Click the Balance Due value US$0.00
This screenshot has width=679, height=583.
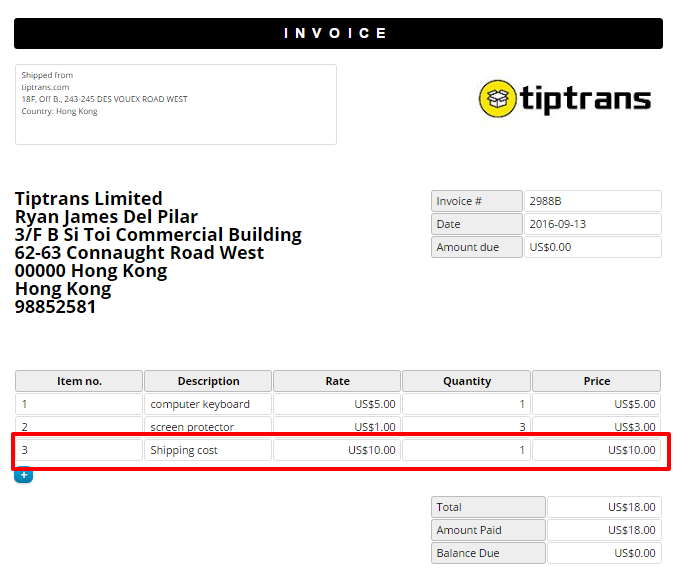point(604,553)
